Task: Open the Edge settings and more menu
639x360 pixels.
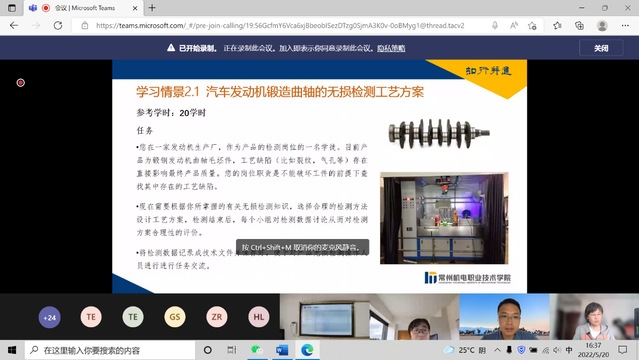Action: pyautogui.click(x=625, y=25)
